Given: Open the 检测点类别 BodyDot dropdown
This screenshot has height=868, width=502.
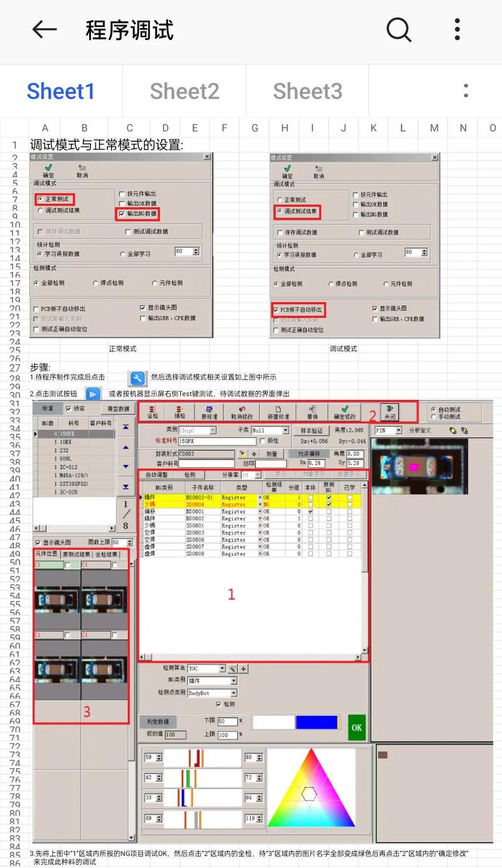Looking at the screenshot, I should click(233, 692).
